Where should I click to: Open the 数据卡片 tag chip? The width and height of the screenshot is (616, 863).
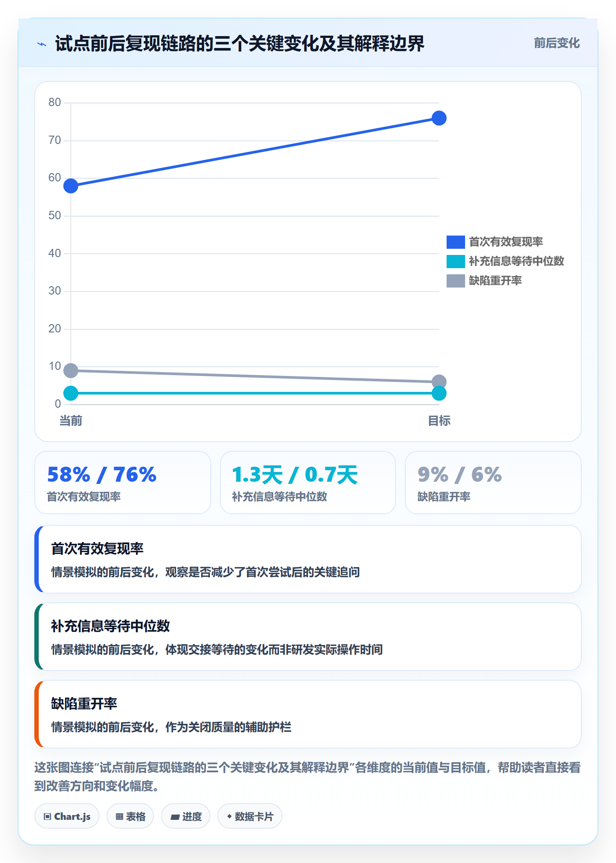[x=250, y=816]
